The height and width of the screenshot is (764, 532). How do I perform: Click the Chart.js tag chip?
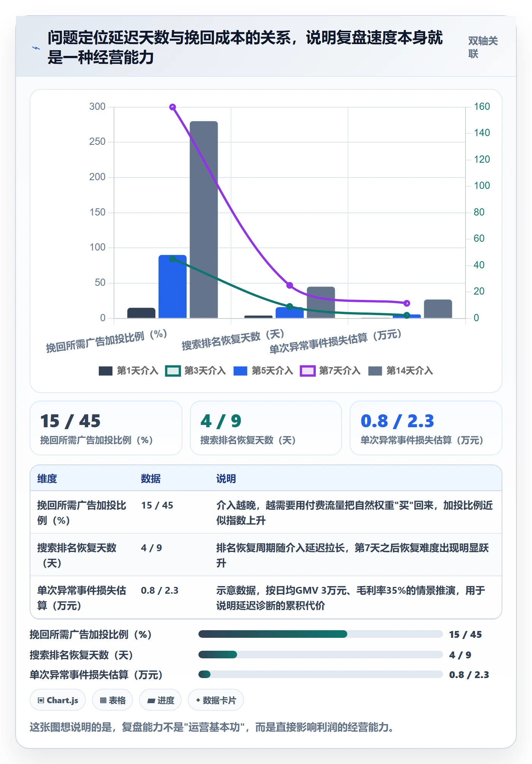coord(58,700)
